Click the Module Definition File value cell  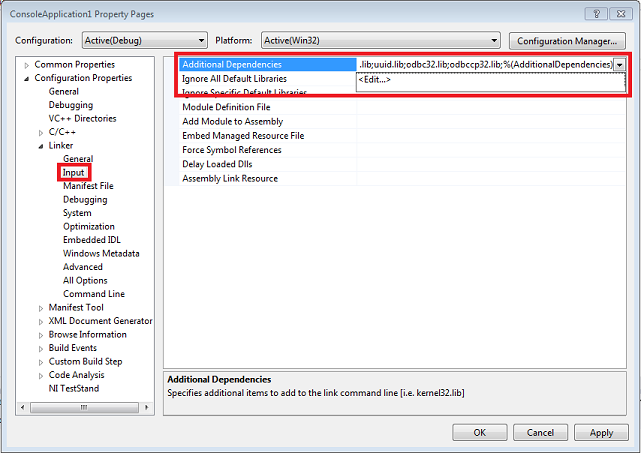(x=491, y=107)
